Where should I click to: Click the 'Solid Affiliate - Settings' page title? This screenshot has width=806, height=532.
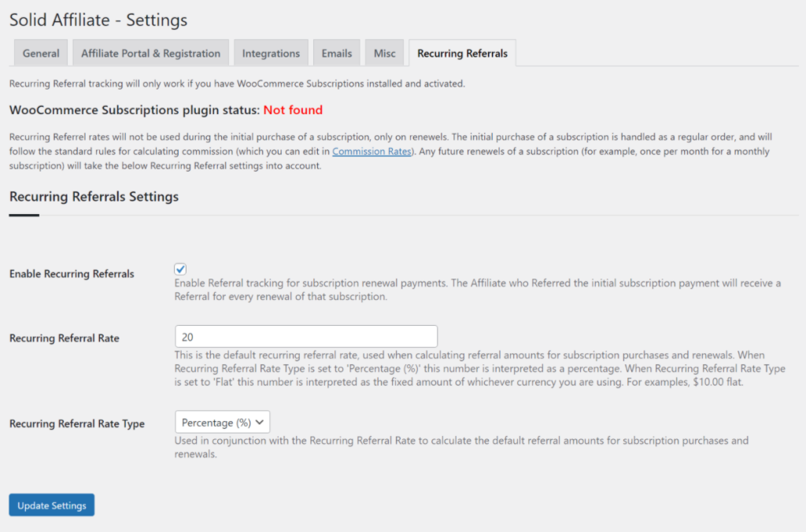coord(98,20)
